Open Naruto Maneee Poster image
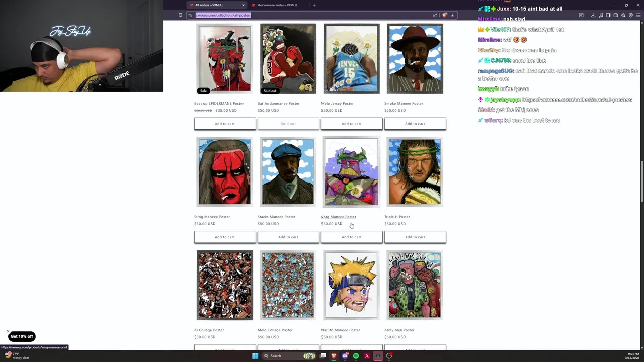644x362 pixels. (x=351, y=285)
